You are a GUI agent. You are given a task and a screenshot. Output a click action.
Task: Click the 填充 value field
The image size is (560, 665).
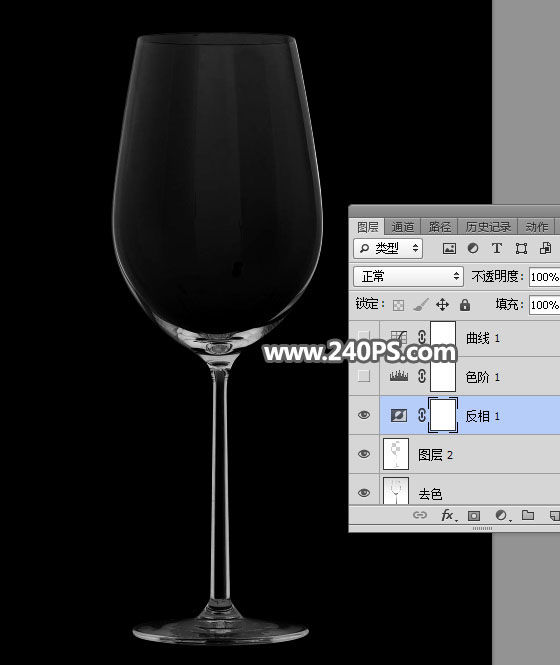pyautogui.click(x=544, y=305)
